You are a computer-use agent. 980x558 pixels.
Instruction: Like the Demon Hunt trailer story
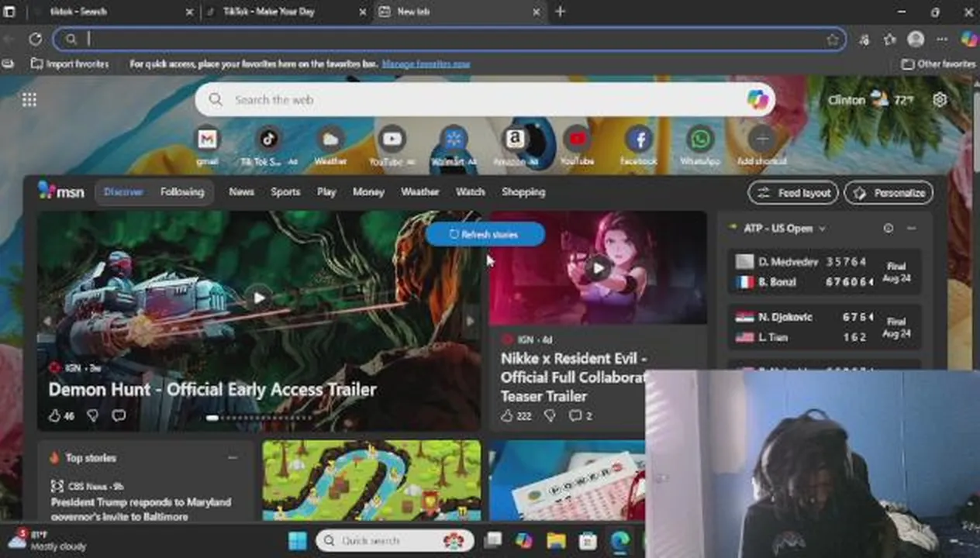[x=54, y=416]
